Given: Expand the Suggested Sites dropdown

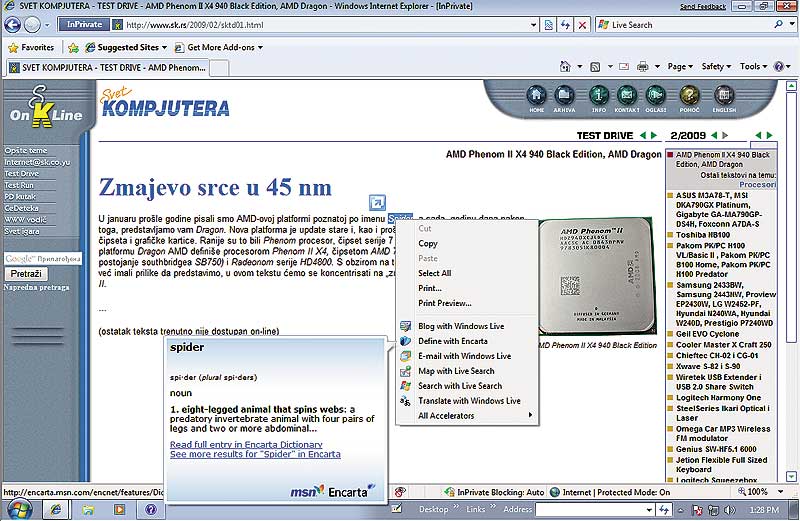Looking at the screenshot, I should pos(164,47).
